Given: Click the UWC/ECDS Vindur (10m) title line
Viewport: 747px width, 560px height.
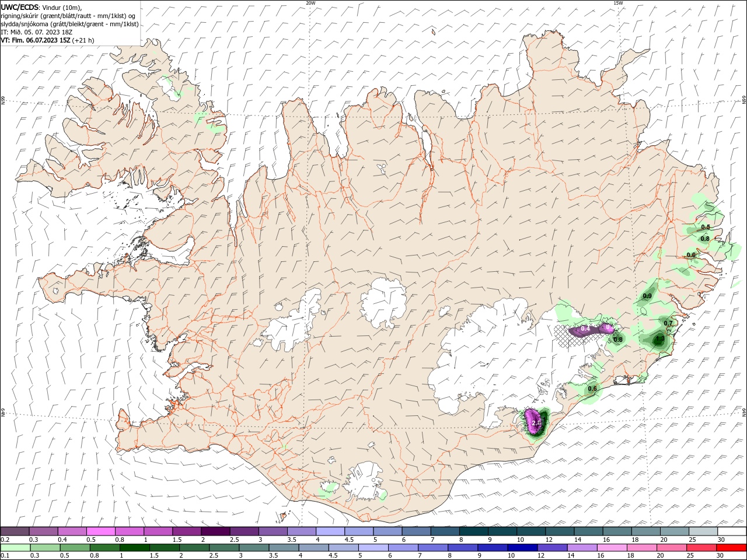Looking at the screenshot, I should pos(41,7).
